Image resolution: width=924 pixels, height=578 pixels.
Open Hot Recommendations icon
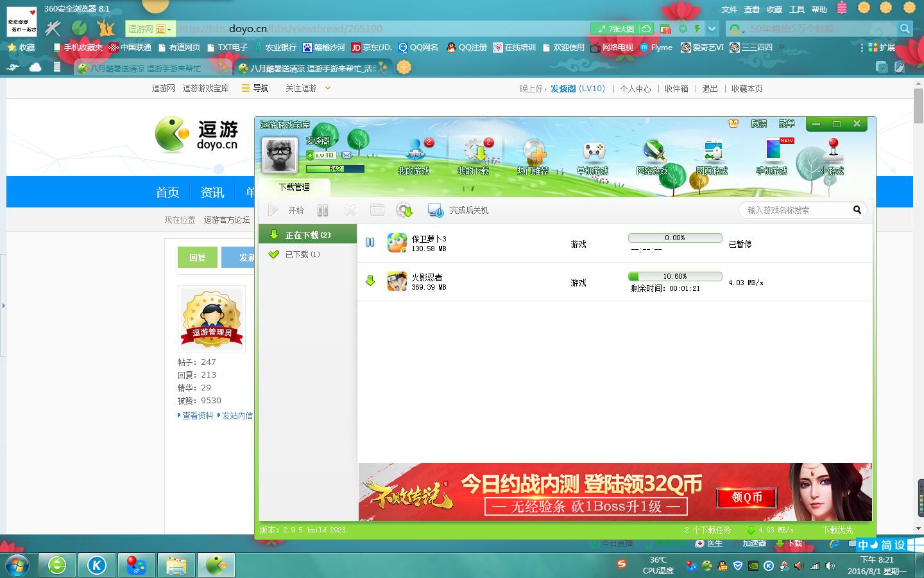pos(534,157)
